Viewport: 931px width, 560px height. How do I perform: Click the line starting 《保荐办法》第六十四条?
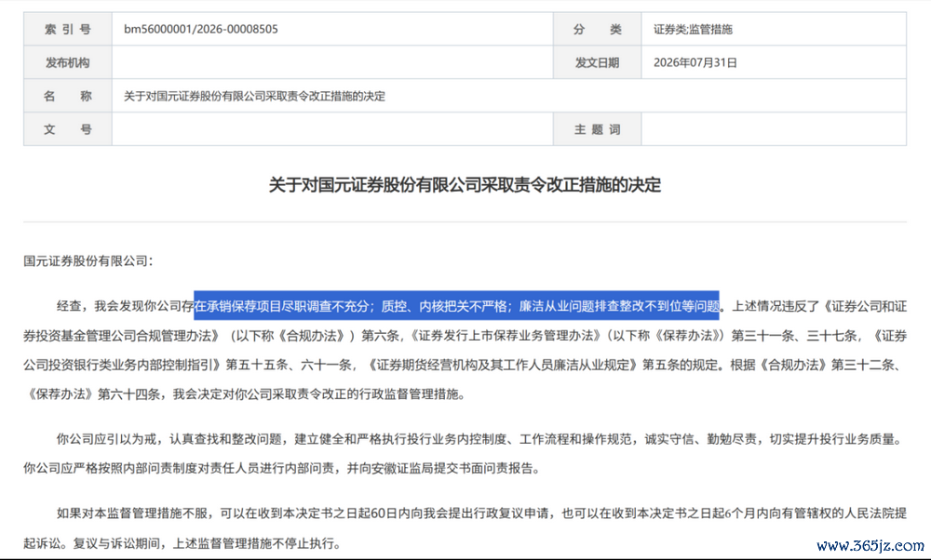(x=244, y=393)
